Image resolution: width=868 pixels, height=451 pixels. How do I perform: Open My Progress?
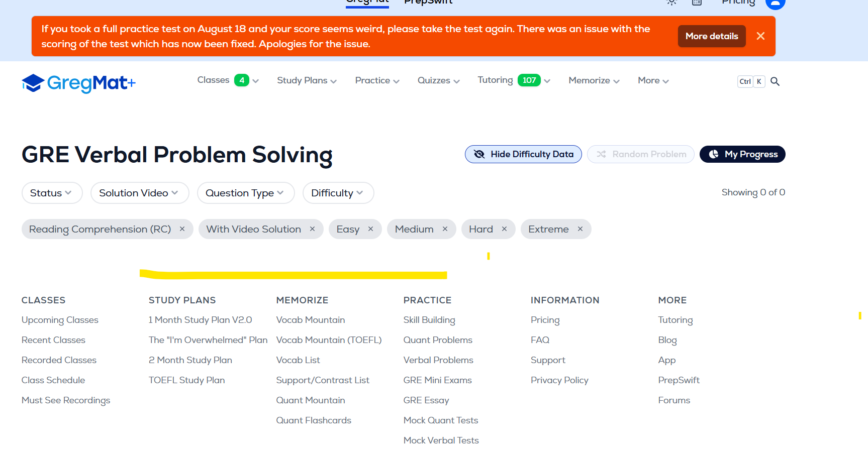tap(742, 154)
